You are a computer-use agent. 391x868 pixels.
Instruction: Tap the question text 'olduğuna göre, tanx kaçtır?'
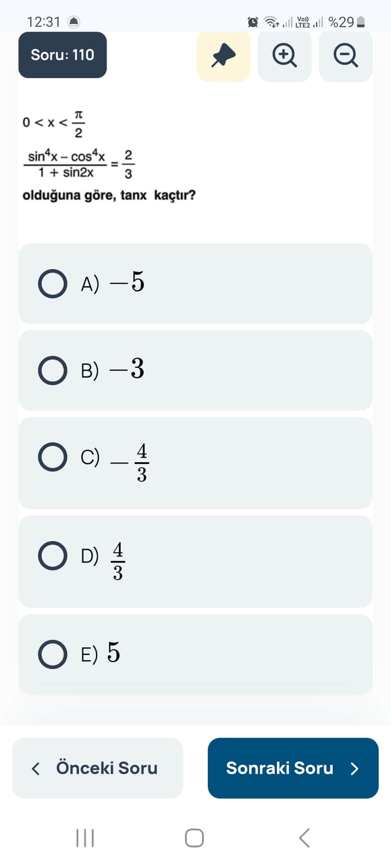pyautogui.click(x=109, y=195)
